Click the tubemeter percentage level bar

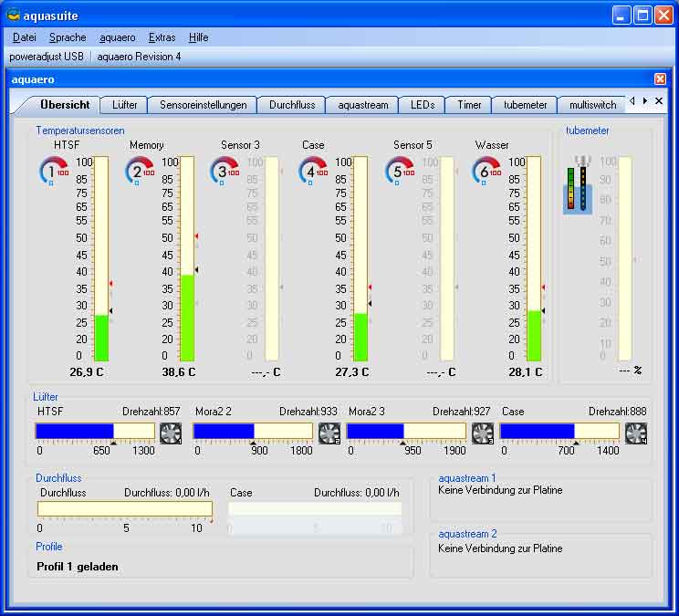tap(625, 258)
